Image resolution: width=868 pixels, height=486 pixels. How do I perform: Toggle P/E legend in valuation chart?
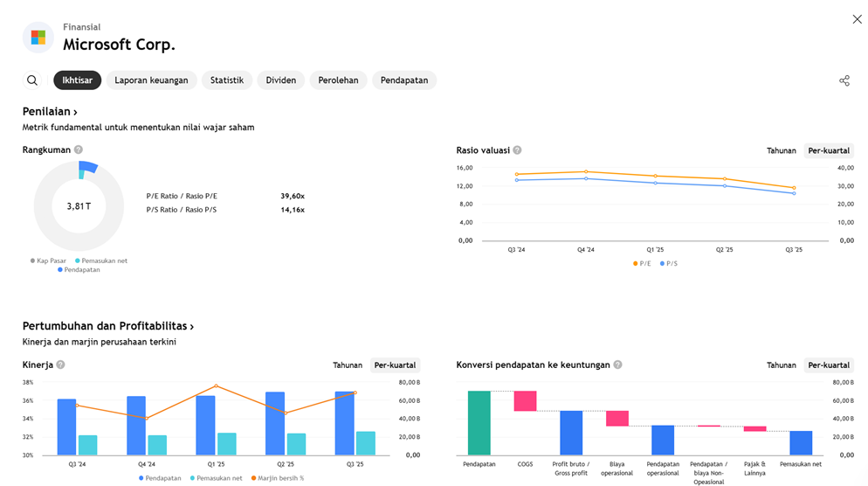[x=642, y=264]
